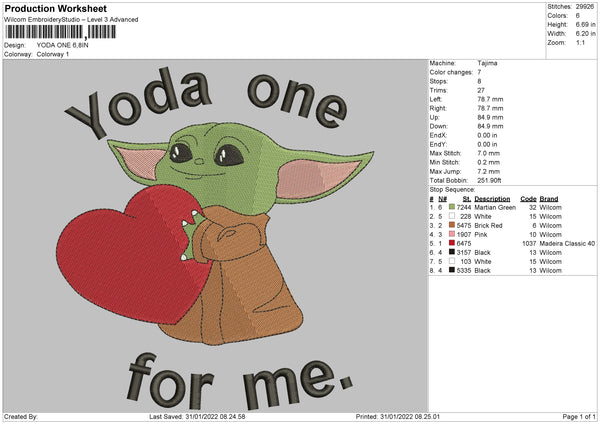
Task: Click the Min Stitch value 0.2 mm
Action: [489, 162]
